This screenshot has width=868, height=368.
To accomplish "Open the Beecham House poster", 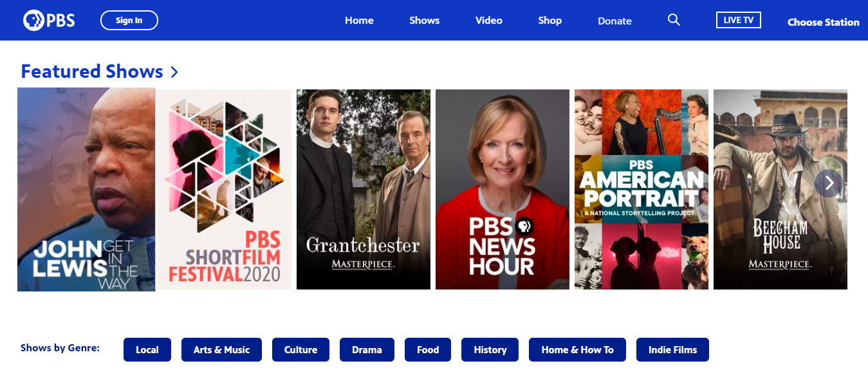I will coord(780,189).
